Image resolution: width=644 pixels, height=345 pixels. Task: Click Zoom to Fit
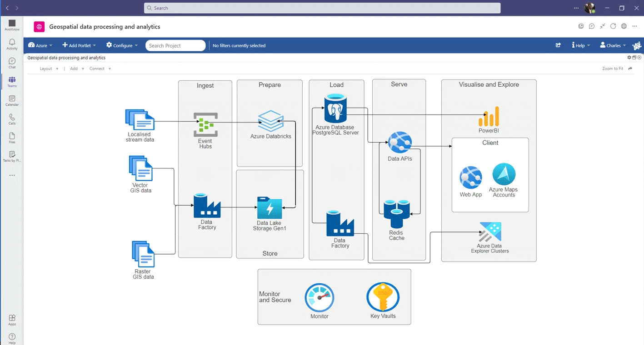click(613, 69)
